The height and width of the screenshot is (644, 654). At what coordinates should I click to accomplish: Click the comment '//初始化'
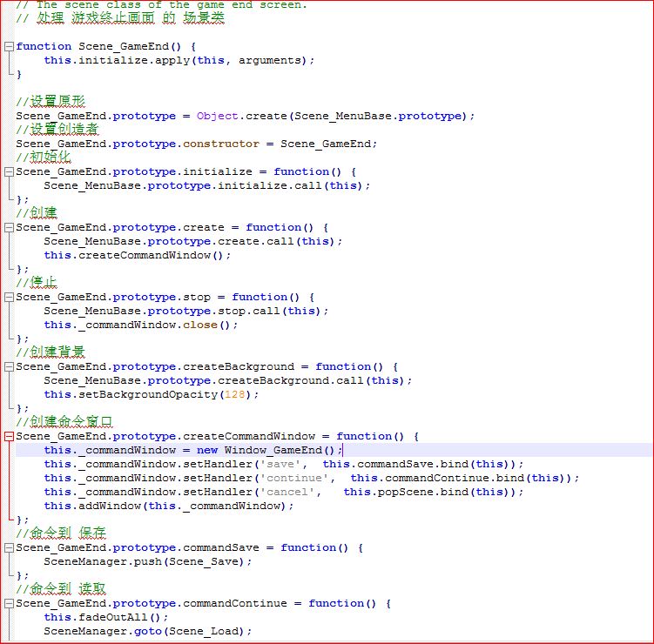tap(44, 158)
